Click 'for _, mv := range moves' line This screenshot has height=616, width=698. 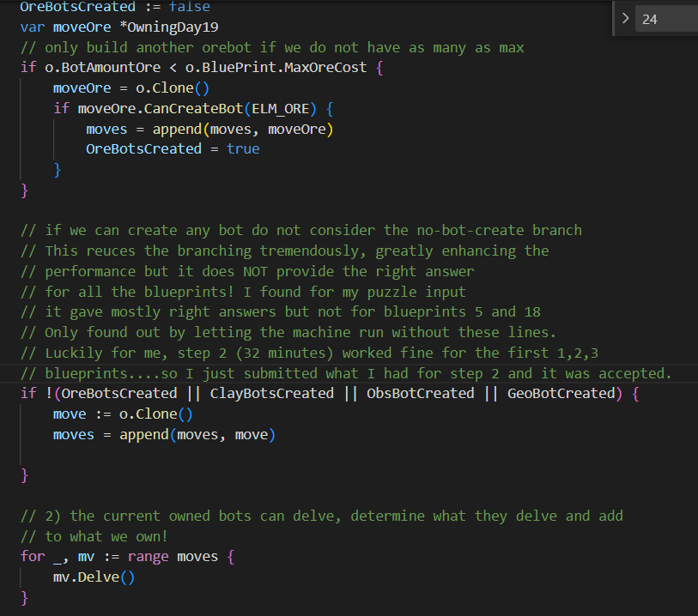click(x=127, y=557)
